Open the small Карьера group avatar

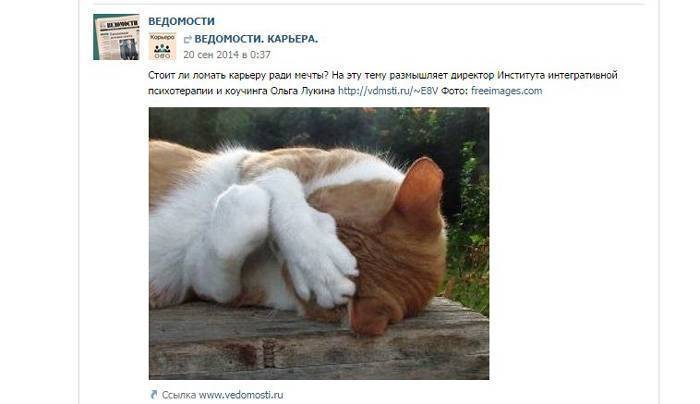tap(162, 46)
